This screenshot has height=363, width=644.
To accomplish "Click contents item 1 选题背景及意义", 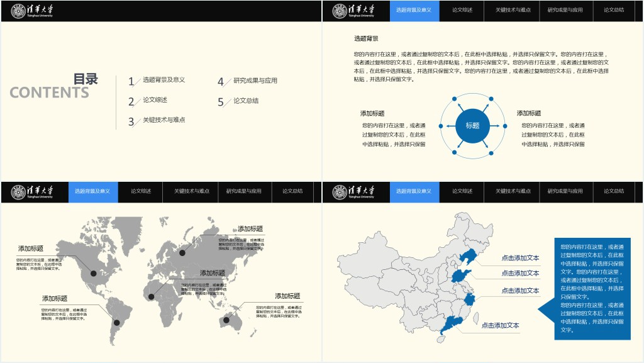I will [164, 80].
